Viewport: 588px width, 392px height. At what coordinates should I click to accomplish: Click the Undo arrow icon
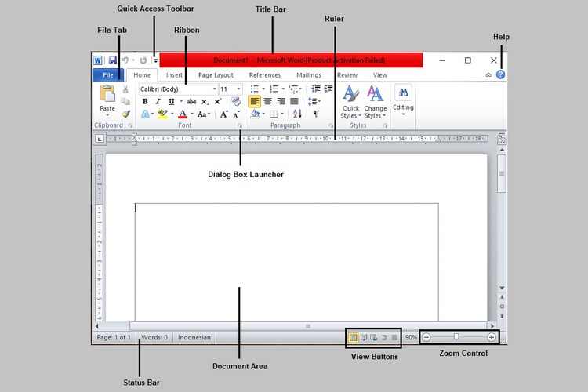[x=125, y=60]
